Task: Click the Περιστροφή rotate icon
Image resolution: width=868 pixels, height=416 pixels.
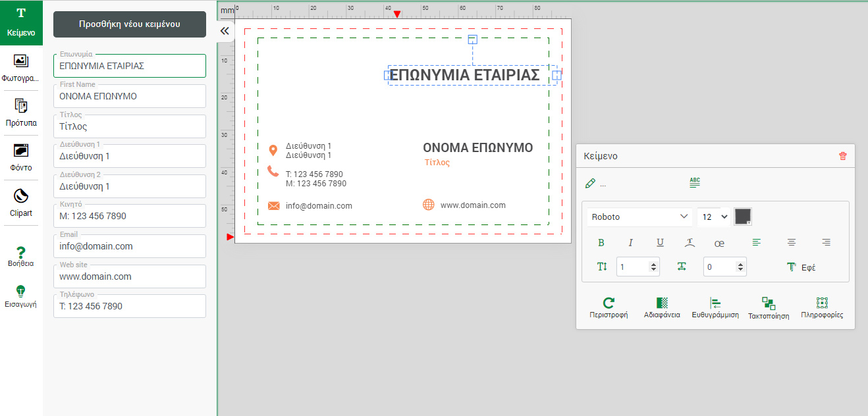Action: tap(609, 303)
